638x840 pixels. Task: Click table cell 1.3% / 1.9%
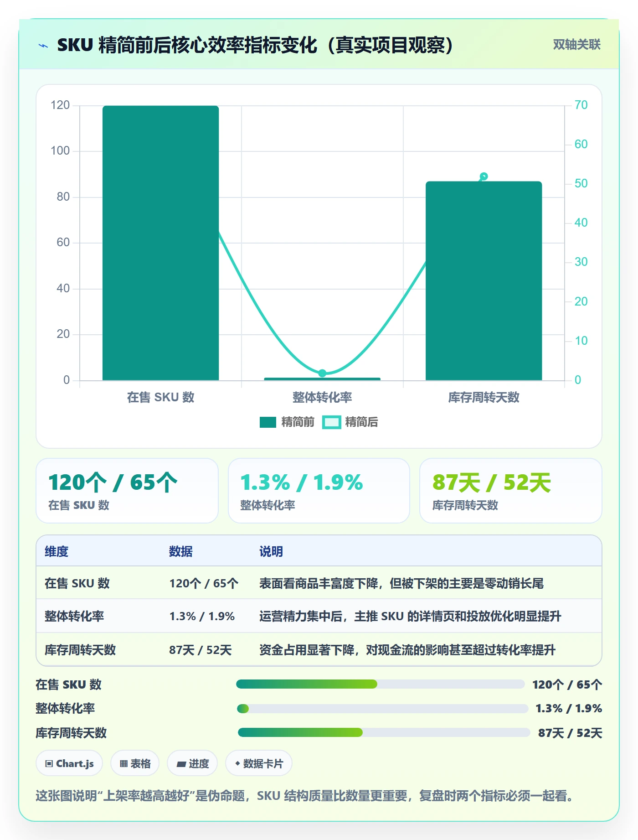[x=202, y=616]
